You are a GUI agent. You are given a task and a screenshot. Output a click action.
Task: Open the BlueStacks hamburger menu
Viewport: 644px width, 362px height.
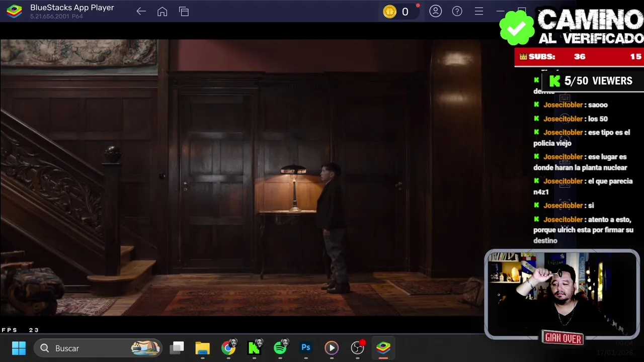click(478, 11)
